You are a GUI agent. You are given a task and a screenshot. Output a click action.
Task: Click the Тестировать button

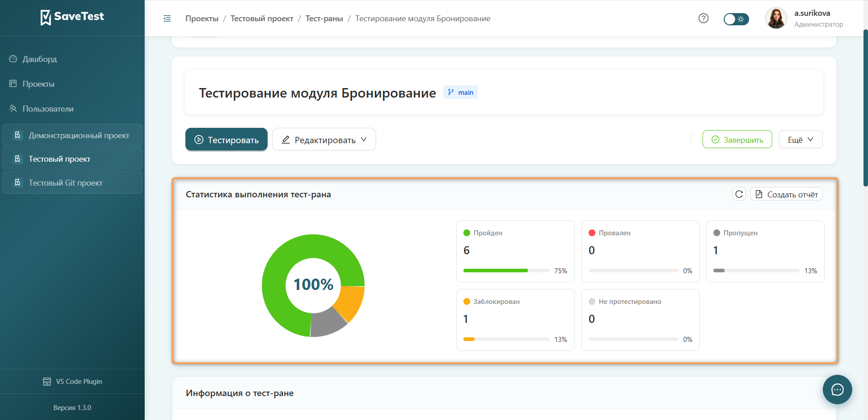pyautogui.click(x=226, y=140)
